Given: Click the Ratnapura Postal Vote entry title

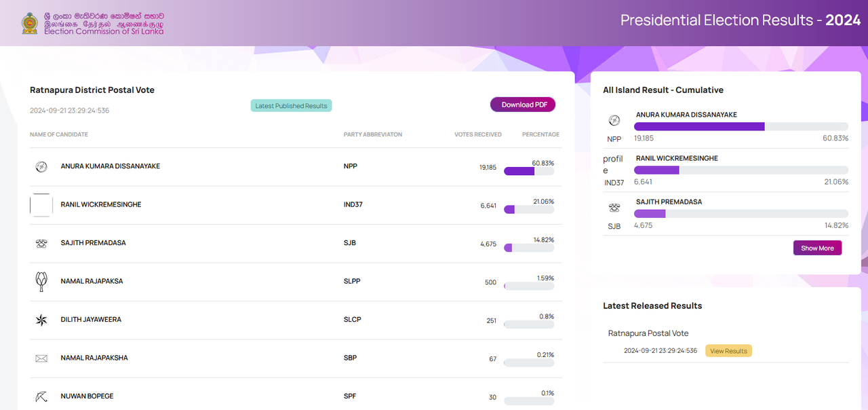Looking at the screenshot, I should pyautogui.click(x=648, y=333).
